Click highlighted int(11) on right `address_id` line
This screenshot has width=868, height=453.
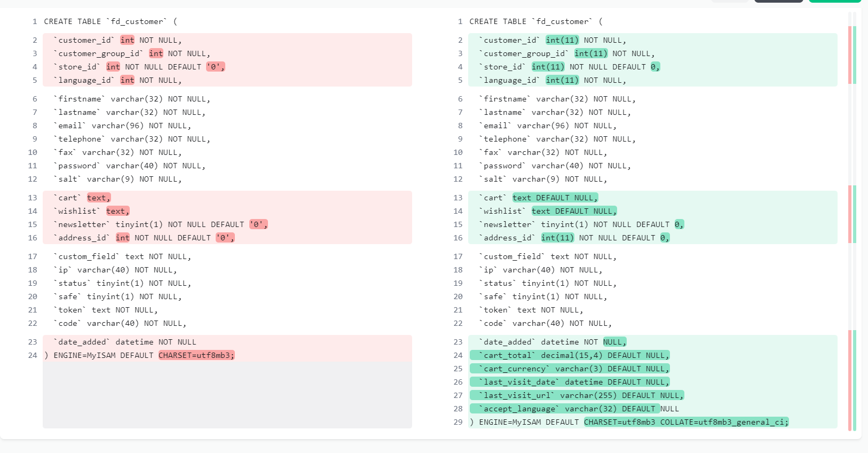tap(557, 238)
